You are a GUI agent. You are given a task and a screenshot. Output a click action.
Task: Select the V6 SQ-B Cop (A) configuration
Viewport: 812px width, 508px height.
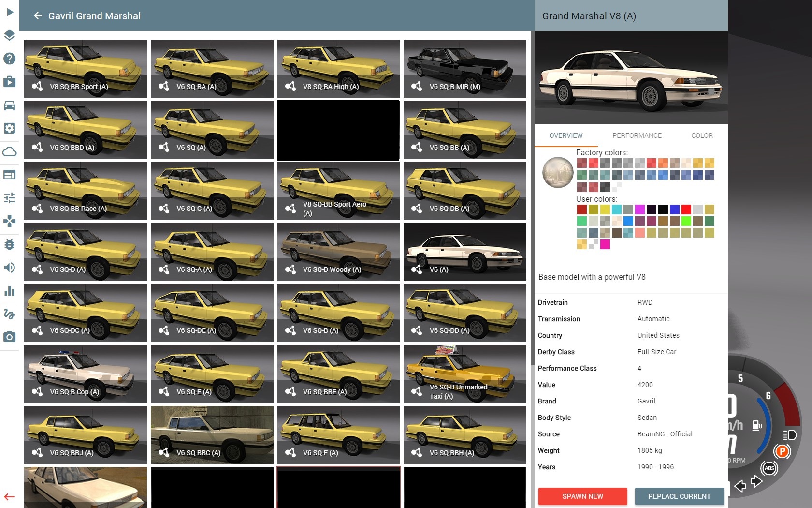pos(86,374)
